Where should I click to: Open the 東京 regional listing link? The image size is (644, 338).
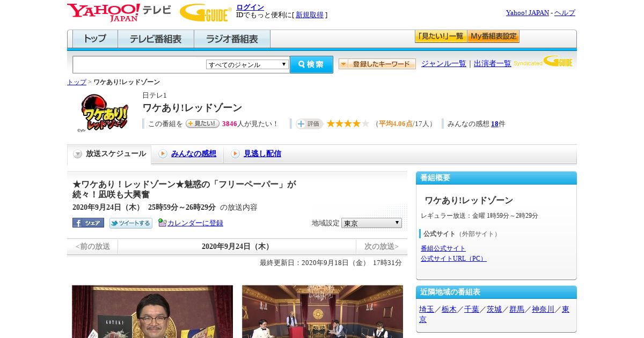(566, 309)
